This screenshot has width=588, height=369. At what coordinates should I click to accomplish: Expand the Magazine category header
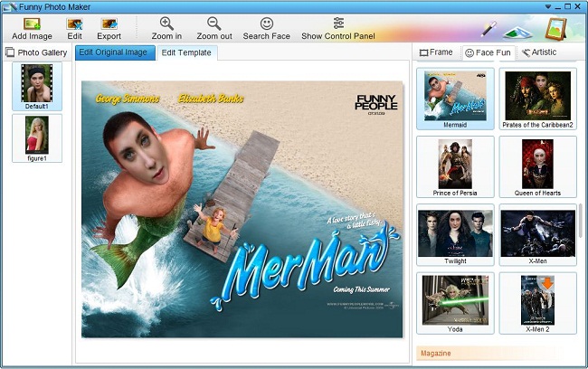tap(496, 352)
